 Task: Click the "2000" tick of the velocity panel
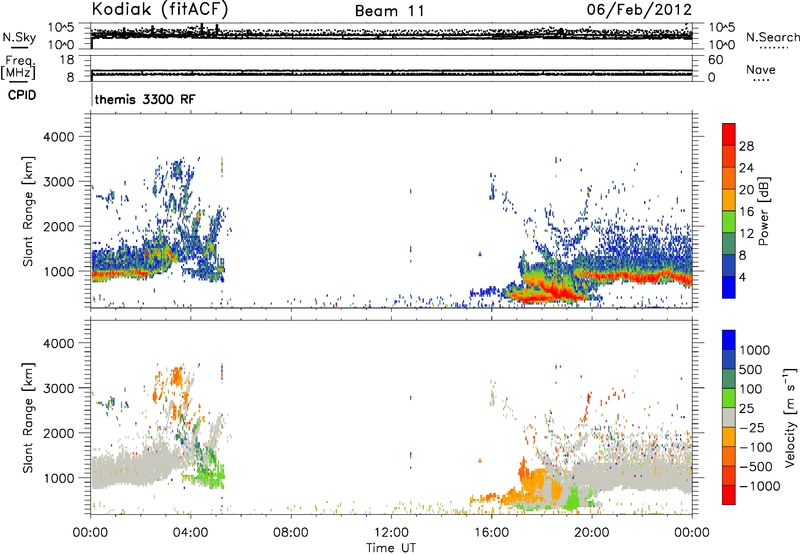(x=58, y=433)
